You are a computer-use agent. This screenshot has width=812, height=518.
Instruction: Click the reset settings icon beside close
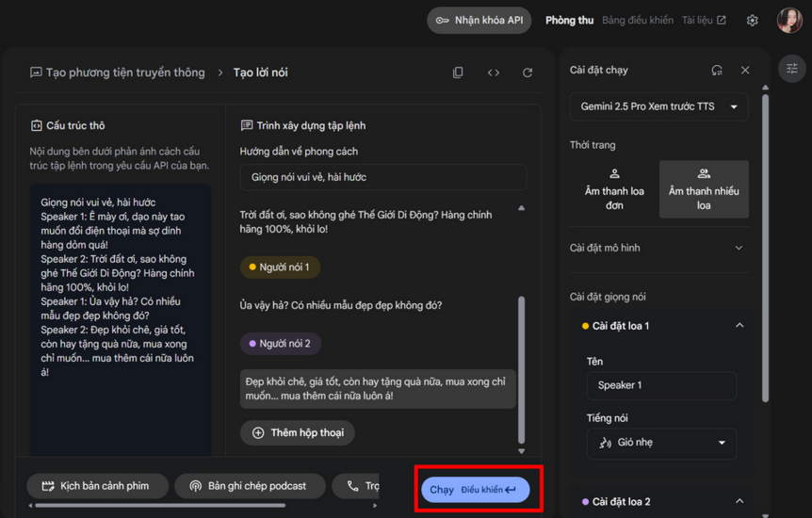point(717,70)
